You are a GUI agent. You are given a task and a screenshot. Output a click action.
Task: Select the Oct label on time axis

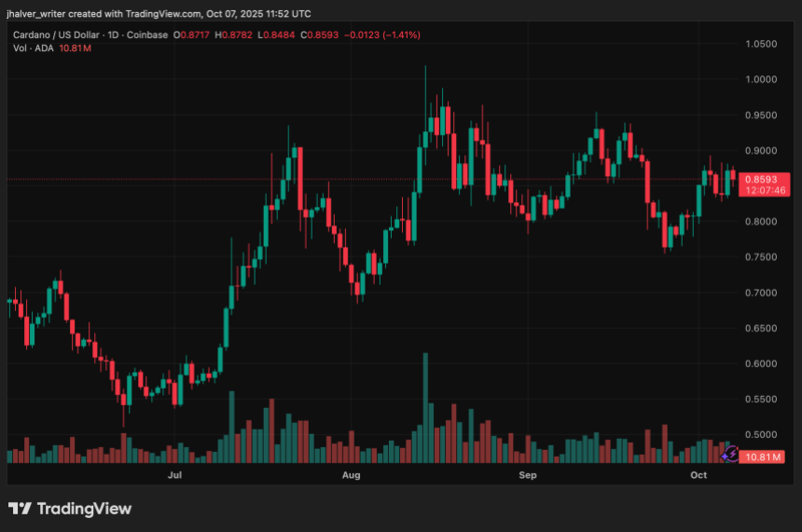pos(698,475)
